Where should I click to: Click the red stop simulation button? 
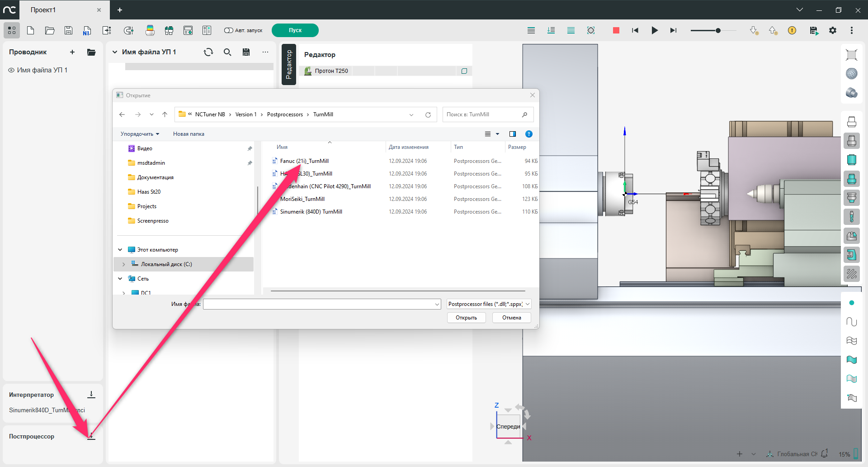tap(616, 30)
